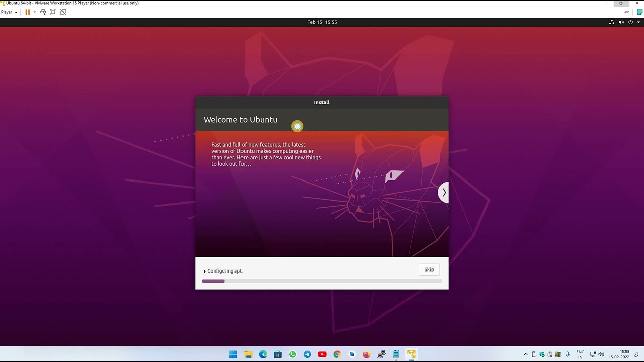Click the installation progress bar
Image resolution: width=644 pixels, height=362 pixels.
[x=322, y=281]
